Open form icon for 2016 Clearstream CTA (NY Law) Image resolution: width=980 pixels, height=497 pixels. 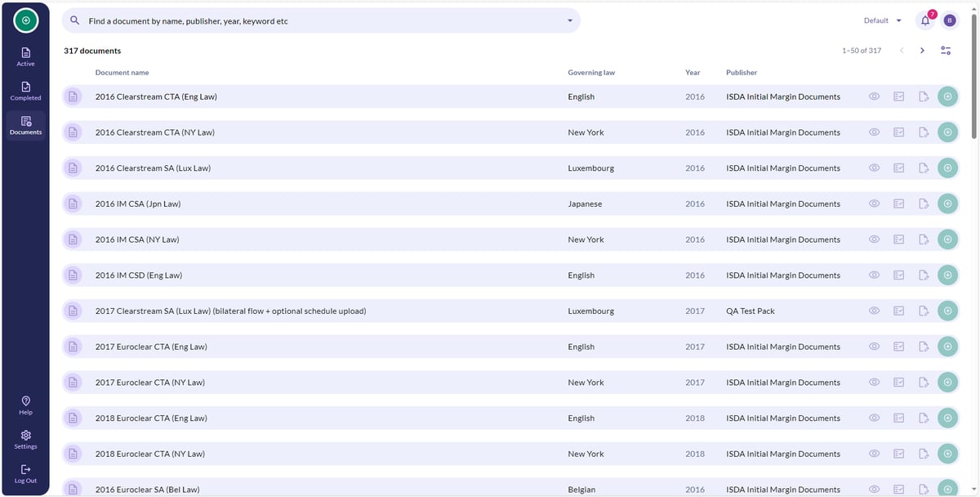[899, 132]
